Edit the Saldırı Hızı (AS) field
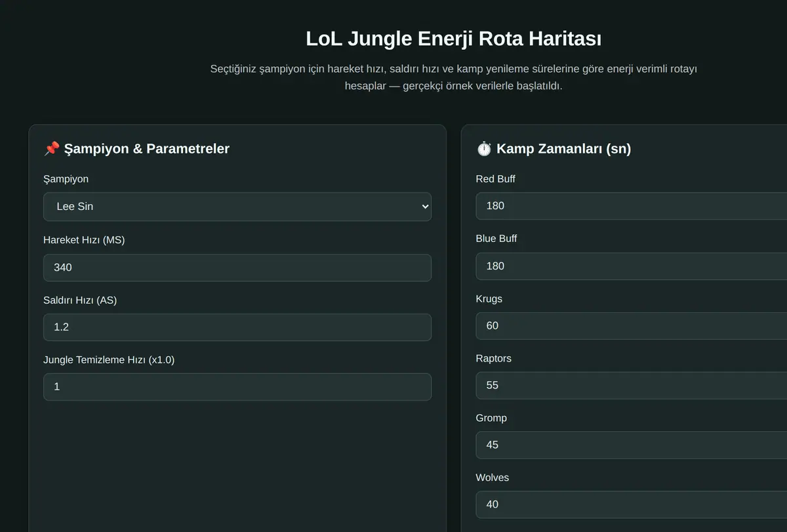The image size is (787, 532). click(237, 327)
